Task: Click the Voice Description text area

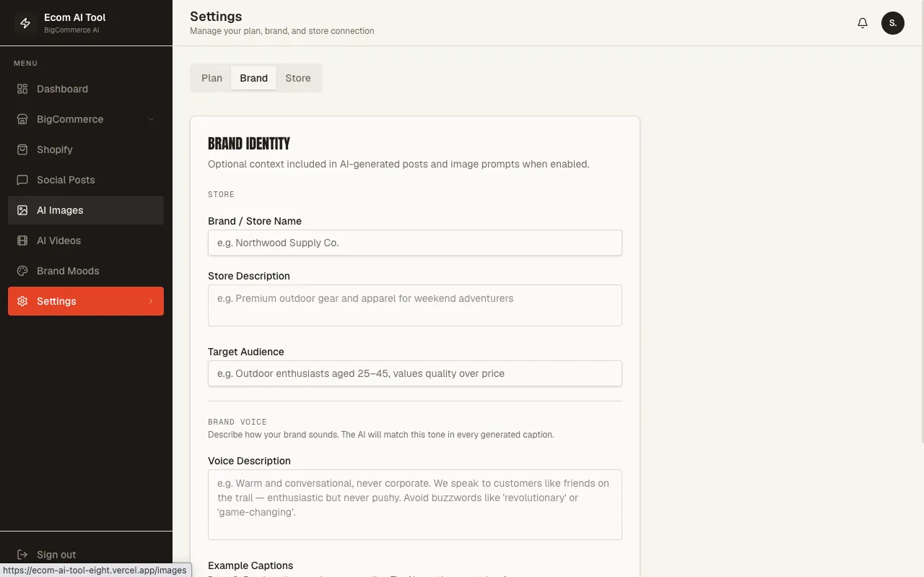Action: [x=415, y=505]
